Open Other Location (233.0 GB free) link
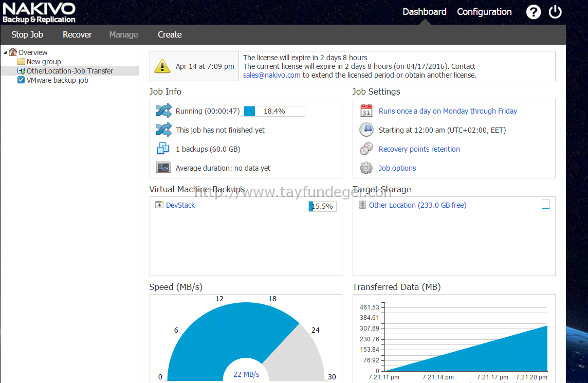 point(418,205)
